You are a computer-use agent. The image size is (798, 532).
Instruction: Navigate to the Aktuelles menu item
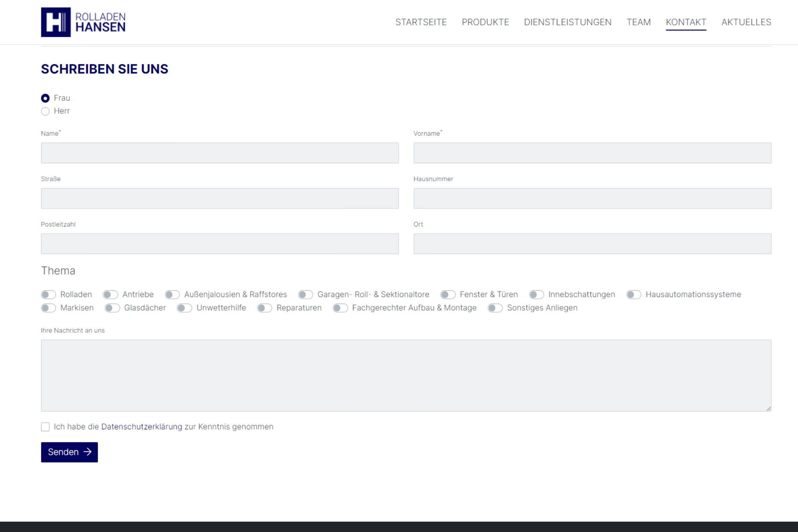[746, 22]
